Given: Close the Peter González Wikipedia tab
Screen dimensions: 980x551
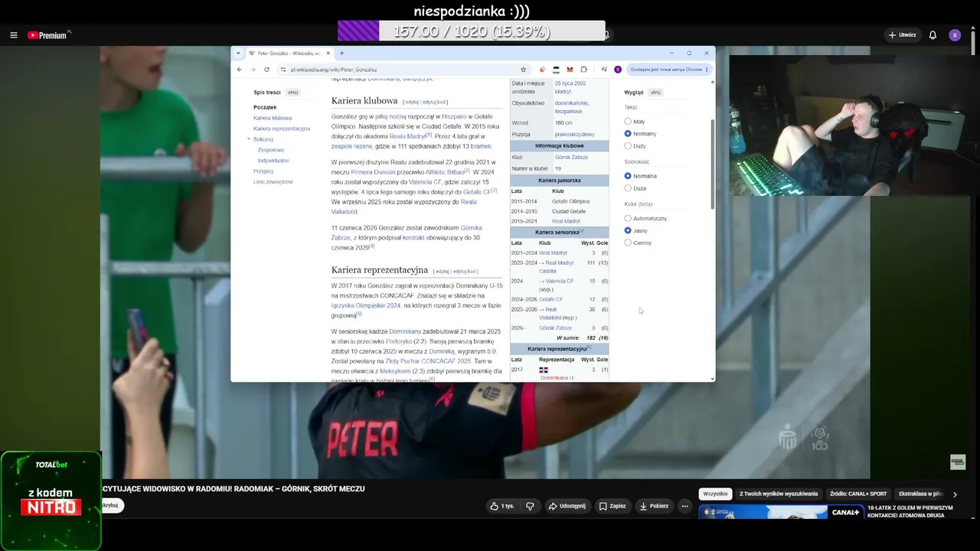Looking at the screenshot, I should tap(328, 54).
